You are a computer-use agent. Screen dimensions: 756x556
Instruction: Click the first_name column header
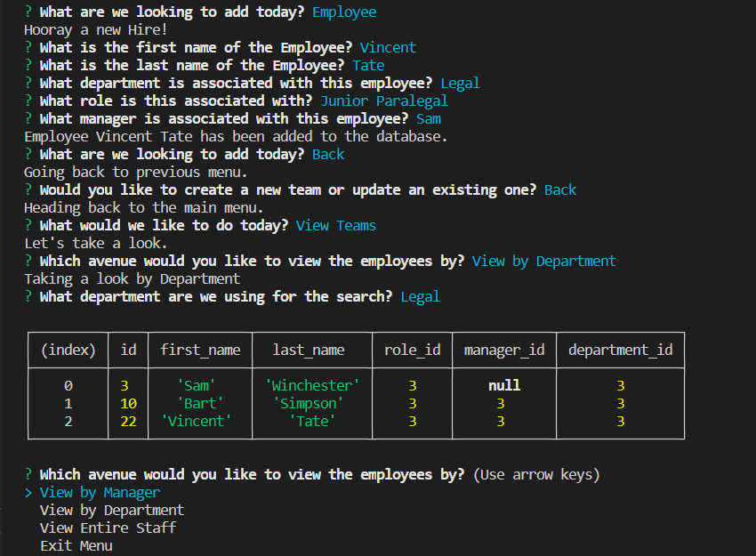tap(199, 350)
